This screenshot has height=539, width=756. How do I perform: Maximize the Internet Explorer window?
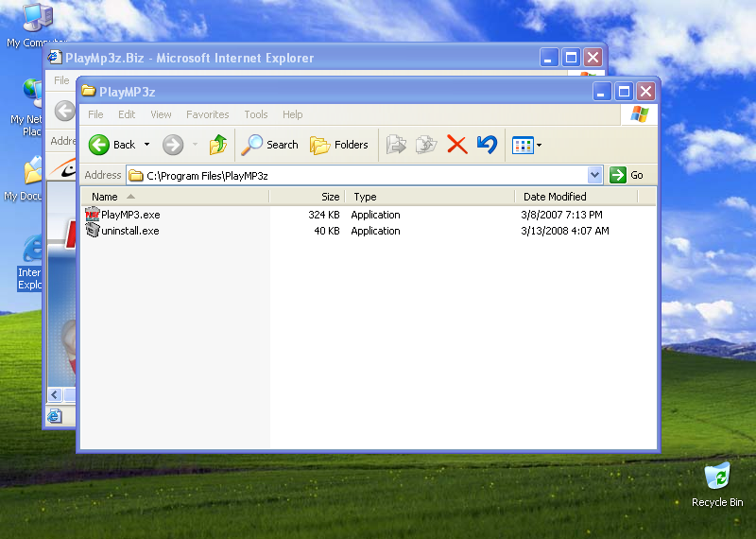point(571,58)
